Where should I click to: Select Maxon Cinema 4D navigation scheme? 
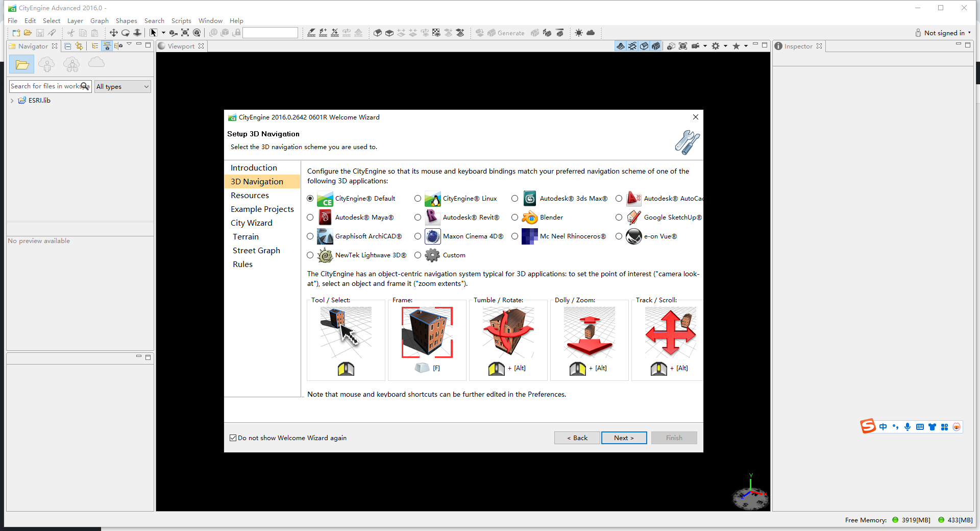(418, 236)
